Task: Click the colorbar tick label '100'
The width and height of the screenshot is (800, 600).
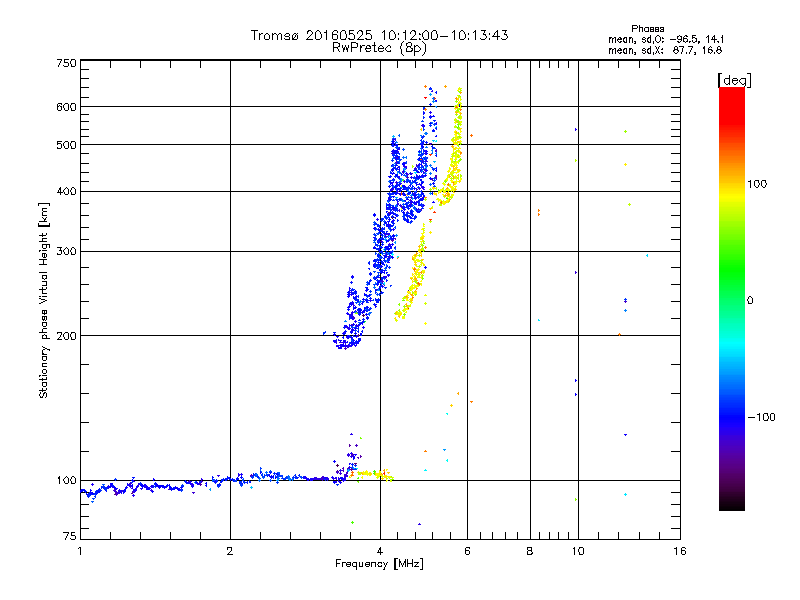Action: click(757, 184)
